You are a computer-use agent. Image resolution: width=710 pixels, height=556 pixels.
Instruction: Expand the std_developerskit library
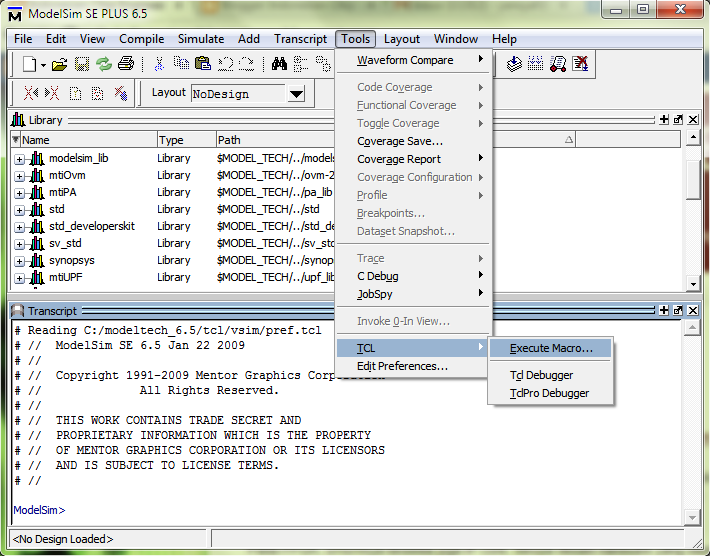pos(19,227)
